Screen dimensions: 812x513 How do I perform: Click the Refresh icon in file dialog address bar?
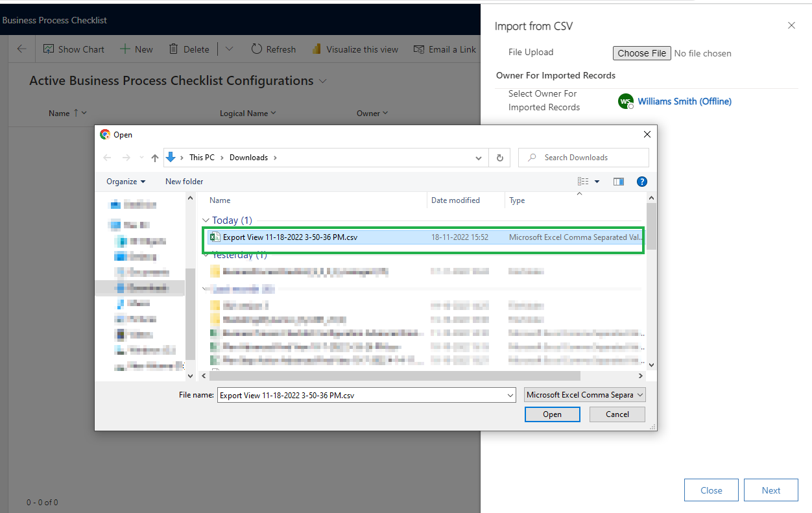[x=499, y=158]
